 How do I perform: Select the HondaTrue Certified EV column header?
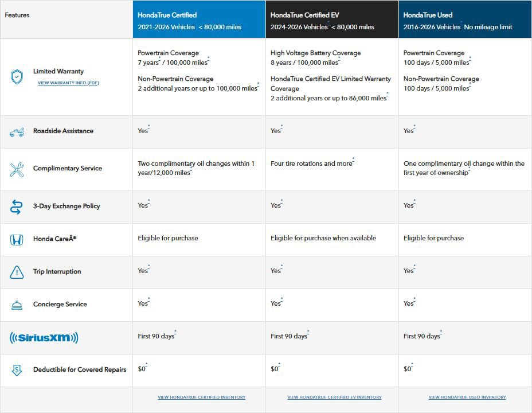[x=332, y=20]
